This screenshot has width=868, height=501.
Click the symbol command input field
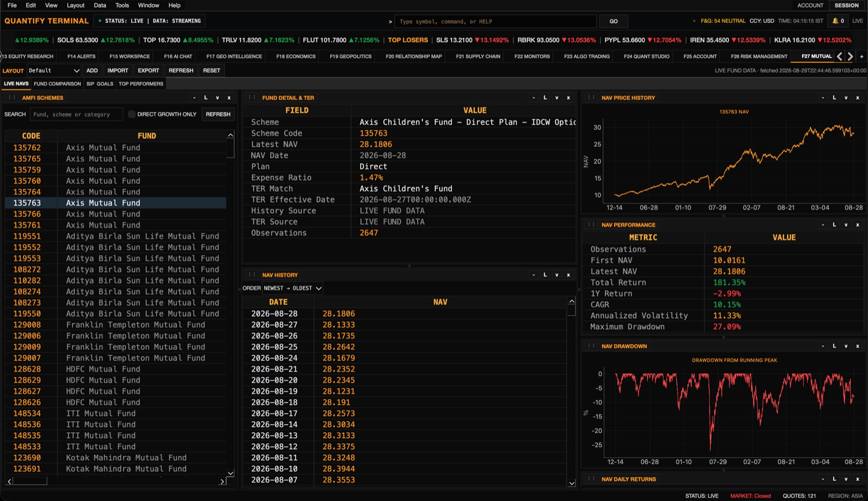tap(495, 22)
